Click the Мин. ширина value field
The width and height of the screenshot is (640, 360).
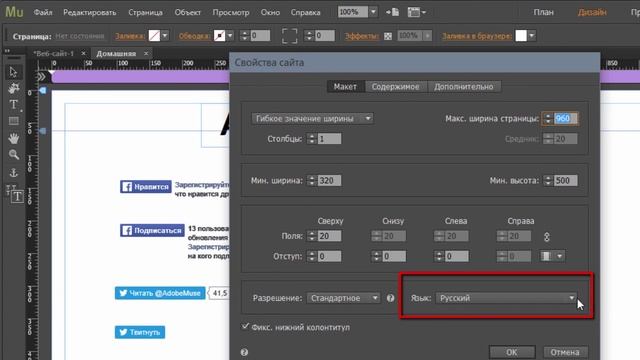pos(329,180)
